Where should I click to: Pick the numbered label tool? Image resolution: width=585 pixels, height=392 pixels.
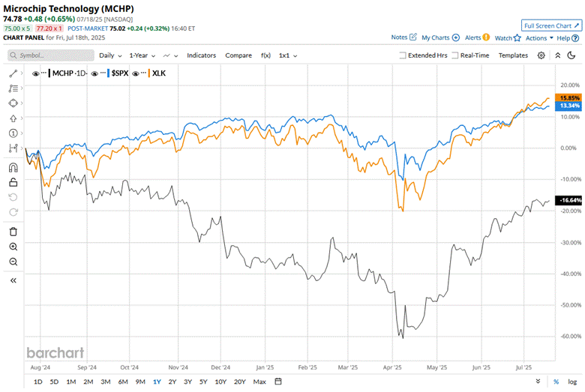pyautogui.click(x=13, y=133)
